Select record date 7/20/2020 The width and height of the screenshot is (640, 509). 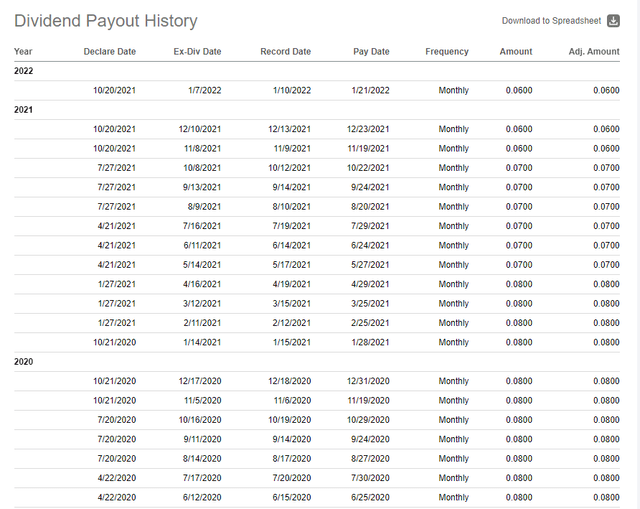[291, 478]
